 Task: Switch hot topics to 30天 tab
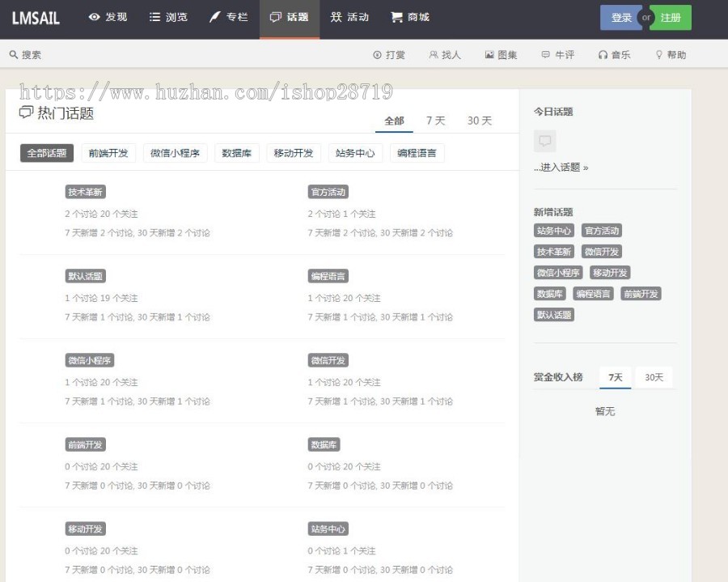point(480,121)
